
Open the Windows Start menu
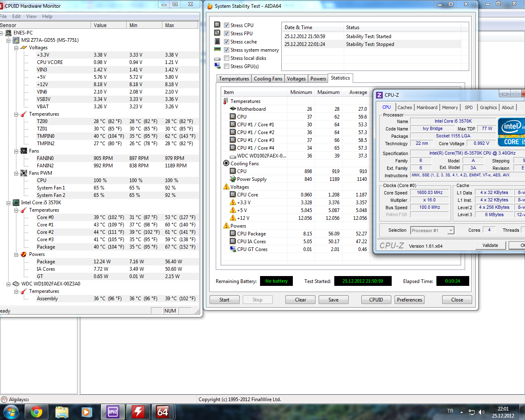click(11, 412)
